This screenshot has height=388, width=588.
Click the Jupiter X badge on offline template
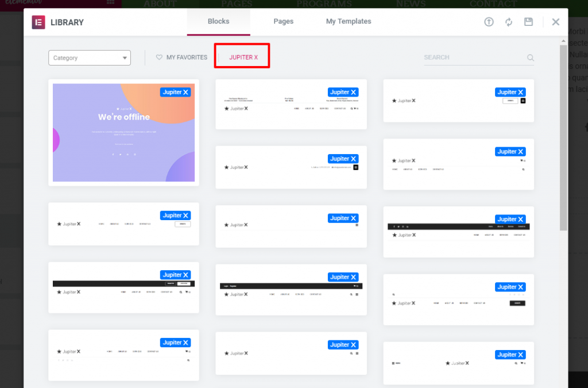(x=175, y=92)
